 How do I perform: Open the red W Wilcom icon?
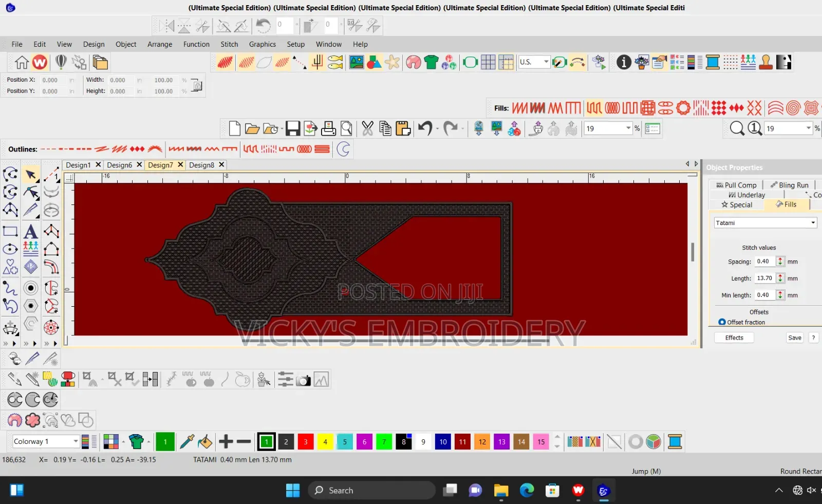(x=40, y=62)
